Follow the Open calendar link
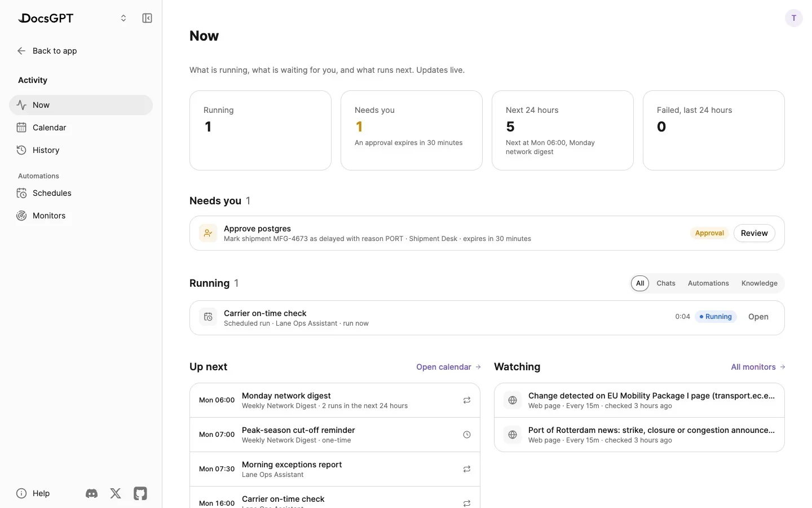812x508 pixels. pos(448,367)
